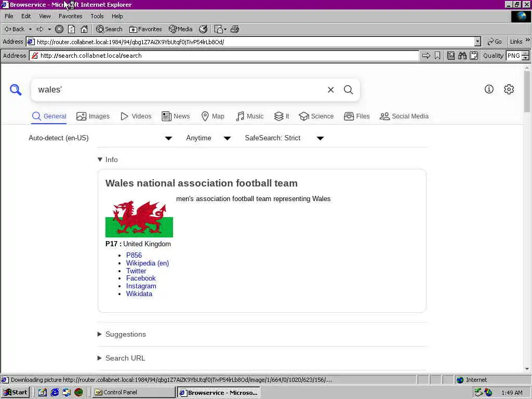Switch to the Videos search tab
The width and height of the screenshot is (532, 399).
pos(136,116)
